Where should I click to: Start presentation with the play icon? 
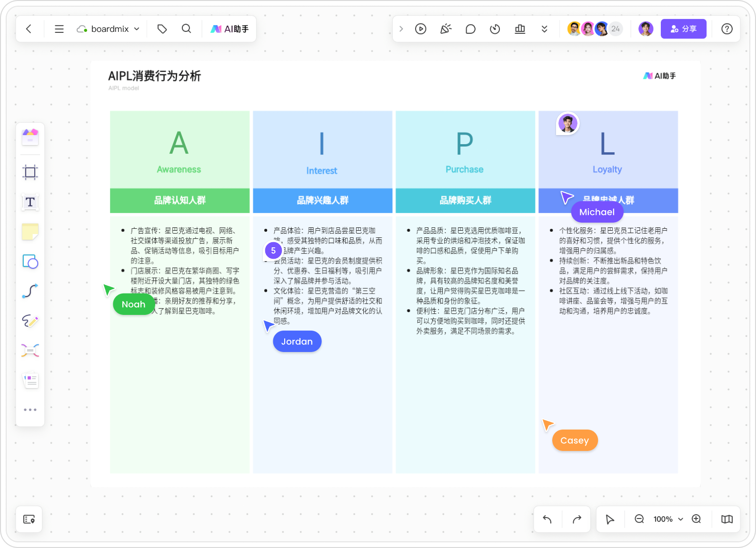[420, 29]
